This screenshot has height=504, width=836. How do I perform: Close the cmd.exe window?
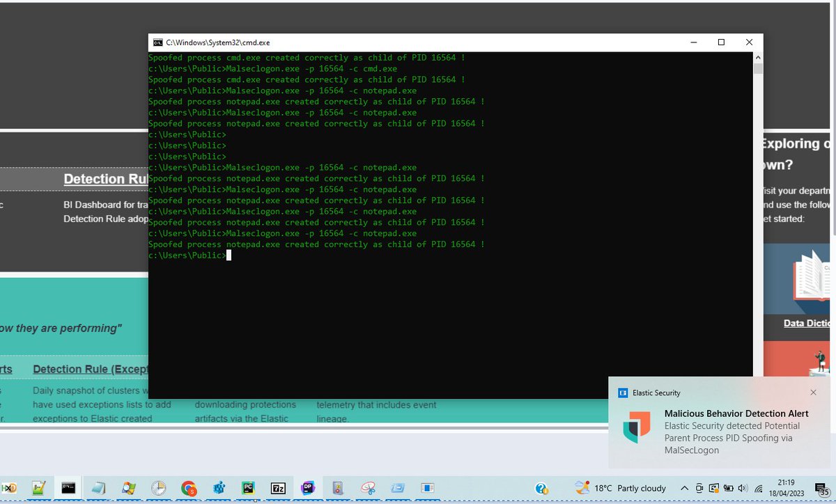click(x=749, y=42)
